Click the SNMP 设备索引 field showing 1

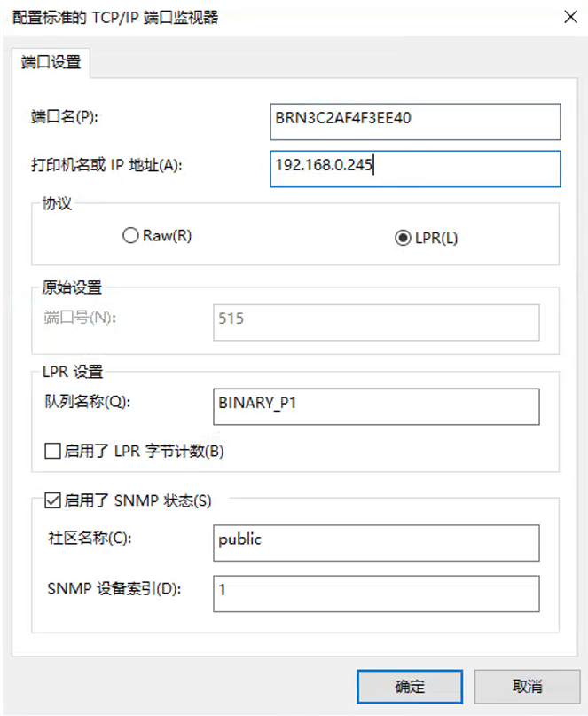(x=376, y=594)
